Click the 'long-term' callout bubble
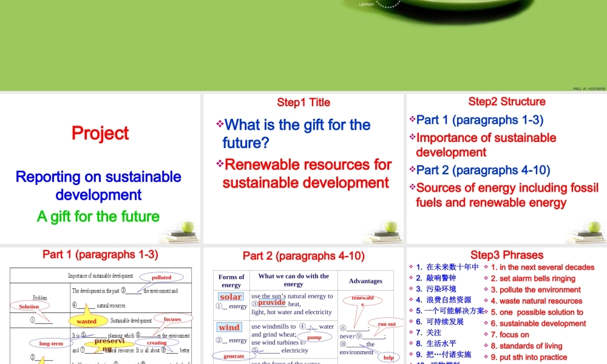The height and width of the screenshot is (364, 607). (x=51, y=343)
